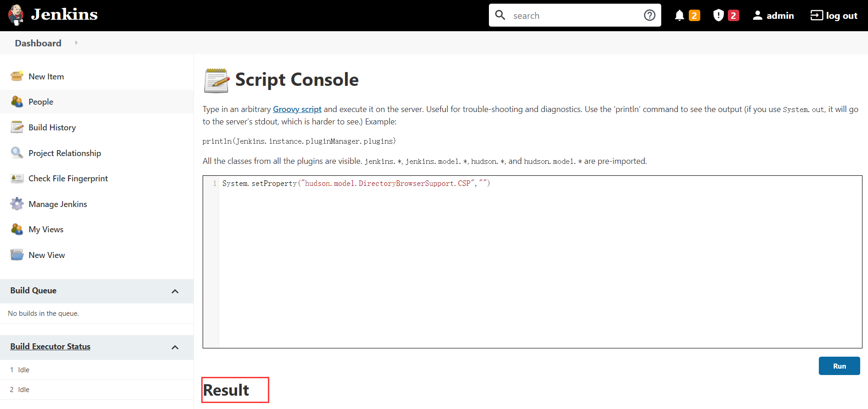Screen dimensions: 868x409
Task: Click the search help question-mark icon
Action: (x=649, y=16)
